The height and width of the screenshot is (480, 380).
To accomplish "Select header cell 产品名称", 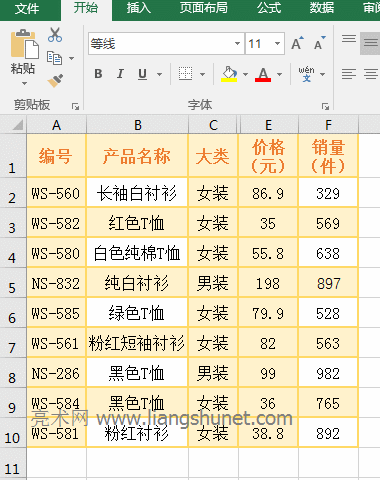I will [137, 156].
